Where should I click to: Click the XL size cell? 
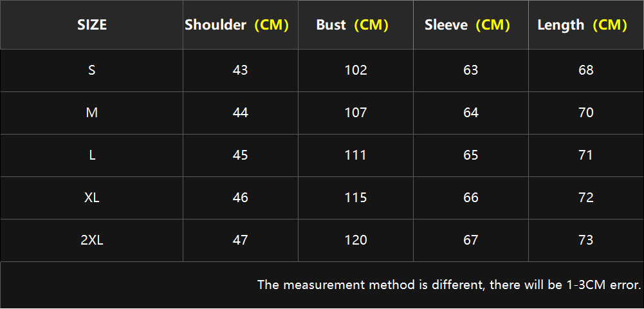coord(91,198)
